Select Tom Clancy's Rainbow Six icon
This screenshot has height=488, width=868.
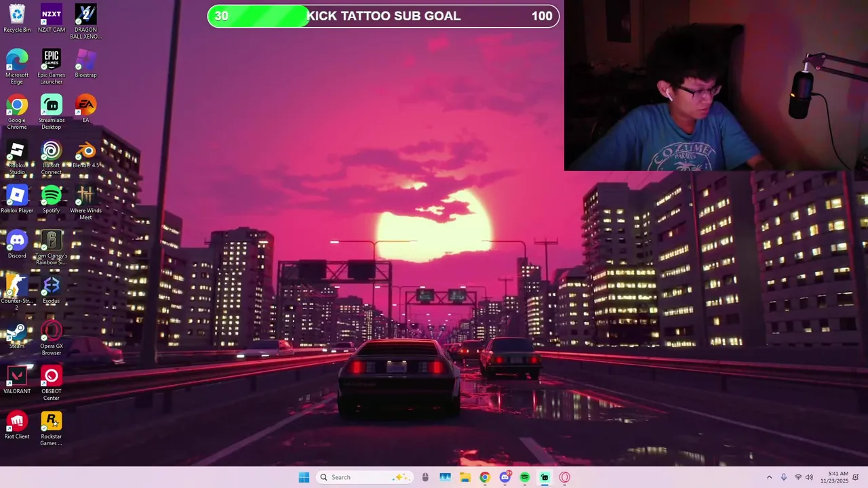click(x=52, y=247)
